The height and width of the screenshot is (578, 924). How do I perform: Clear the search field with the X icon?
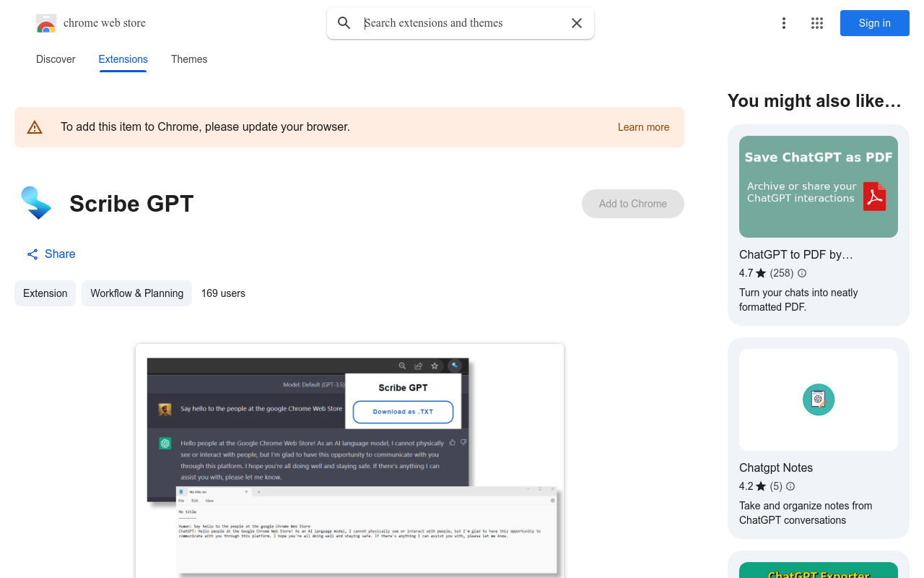click(577, 23)
